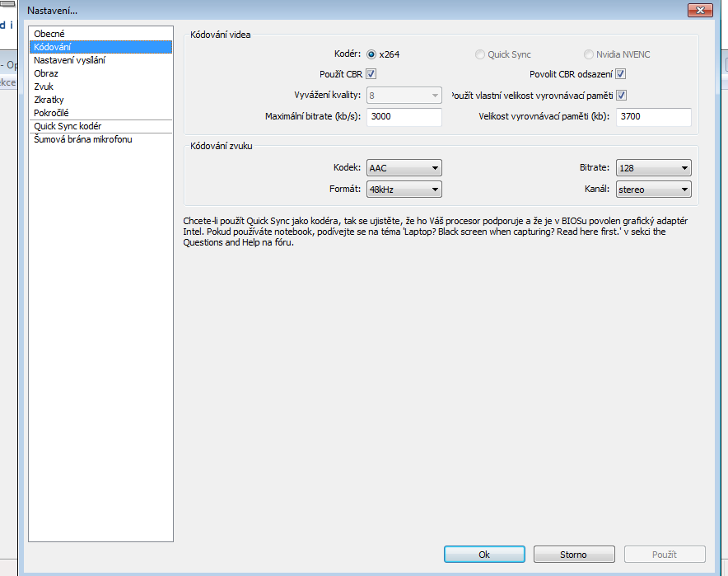Toggle the custom buffer size checkbox
728x576 pixels.
[x=621, y=96]
